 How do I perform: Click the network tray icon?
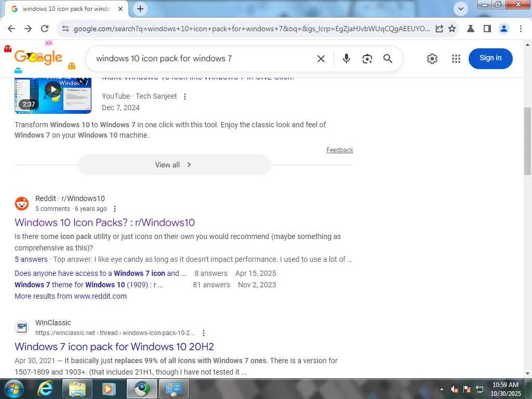pos(480,389)
